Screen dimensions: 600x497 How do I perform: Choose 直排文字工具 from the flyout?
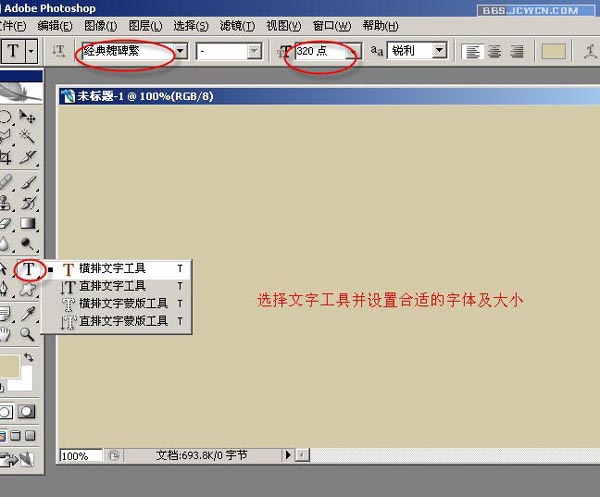112,286
